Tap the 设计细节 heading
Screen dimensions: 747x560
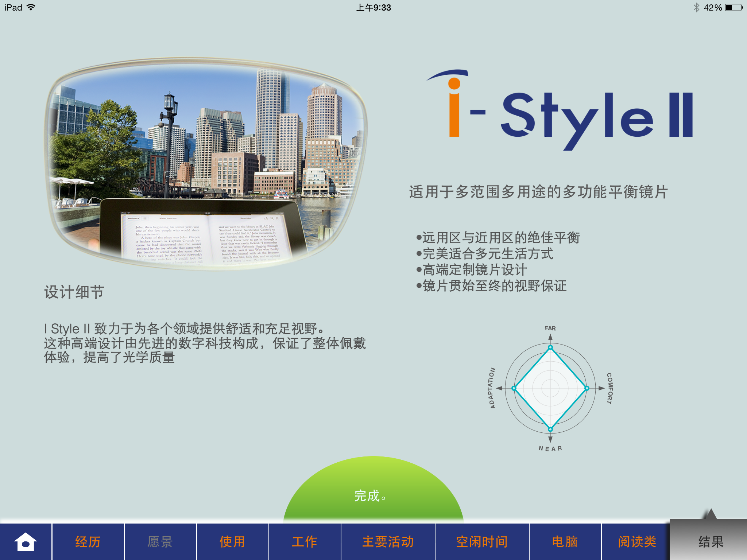coord(74,292)
